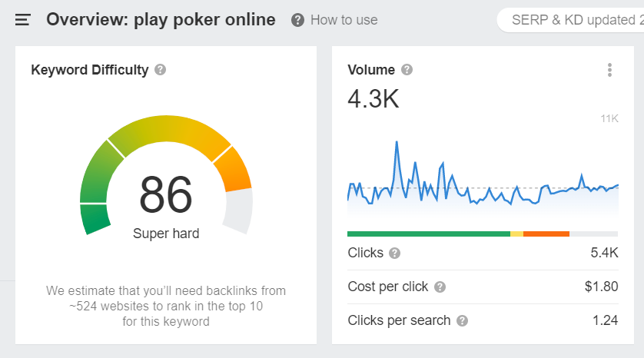Click the green segment of clicks bar
Screen dimensions: 644x358
pyautogui.click(x=429, y=234)
